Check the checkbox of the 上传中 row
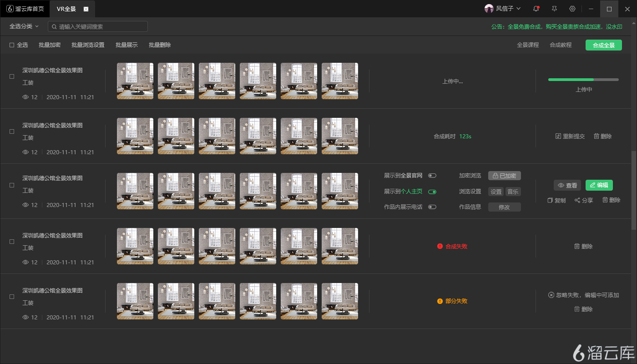This screenshot has width=637, height=364. (12, 76)
